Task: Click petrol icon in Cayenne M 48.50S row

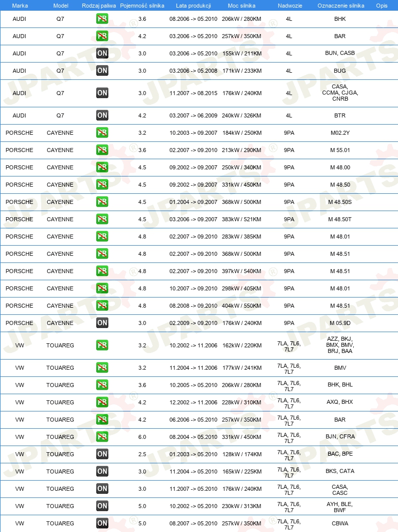Action: (x=102, y=202)
